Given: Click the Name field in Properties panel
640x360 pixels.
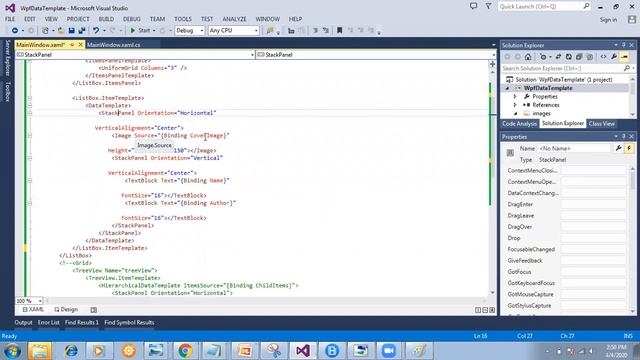Looking at the screenshot, I should pyautogui.click(x=574, y=149).
